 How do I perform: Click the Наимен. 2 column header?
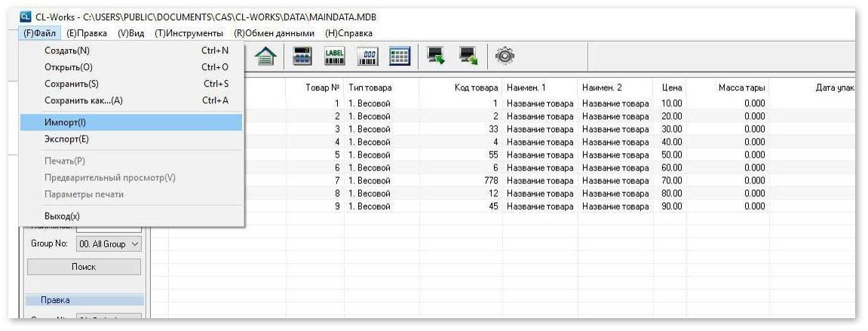pos(615,87)
